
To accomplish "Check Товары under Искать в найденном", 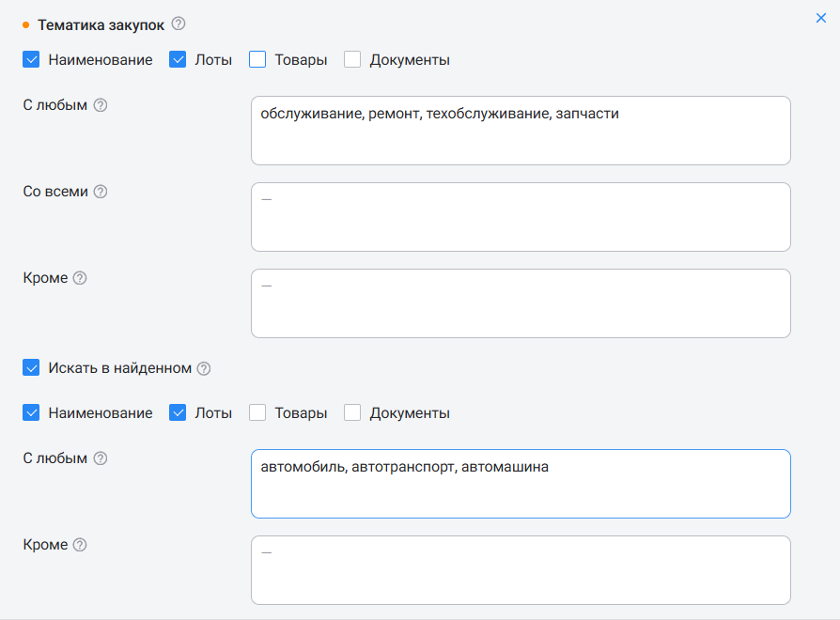I will (257, 413).
